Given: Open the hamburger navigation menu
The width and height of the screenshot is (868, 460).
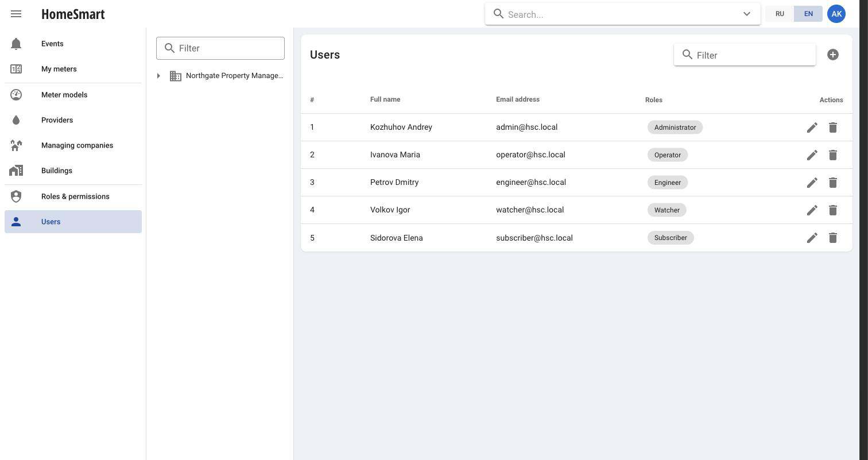Looking at the screenshot, I should pyautogui.click(x=16, y=14).
